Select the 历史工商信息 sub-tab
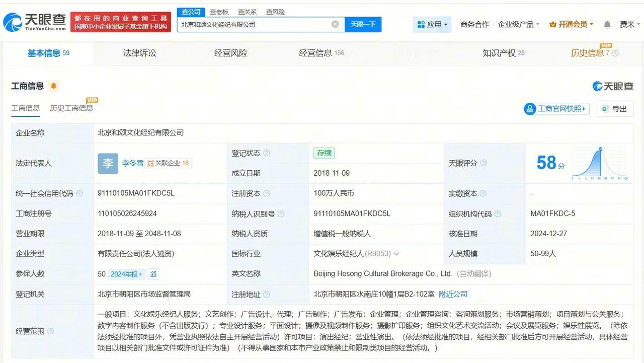This screenshot has height=363, width=644. coord(71,108)
